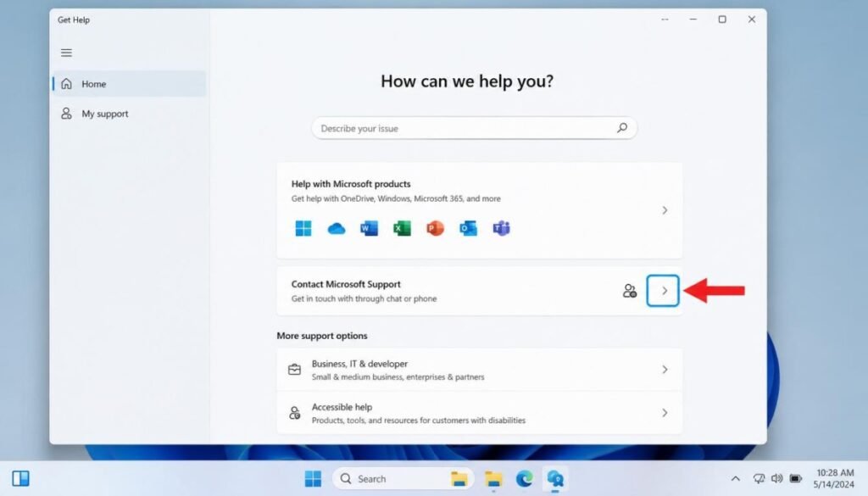Click Small & medium business subtitle
Image resolution: width=868 pixels, height=496 pixels.
point(398,377)
